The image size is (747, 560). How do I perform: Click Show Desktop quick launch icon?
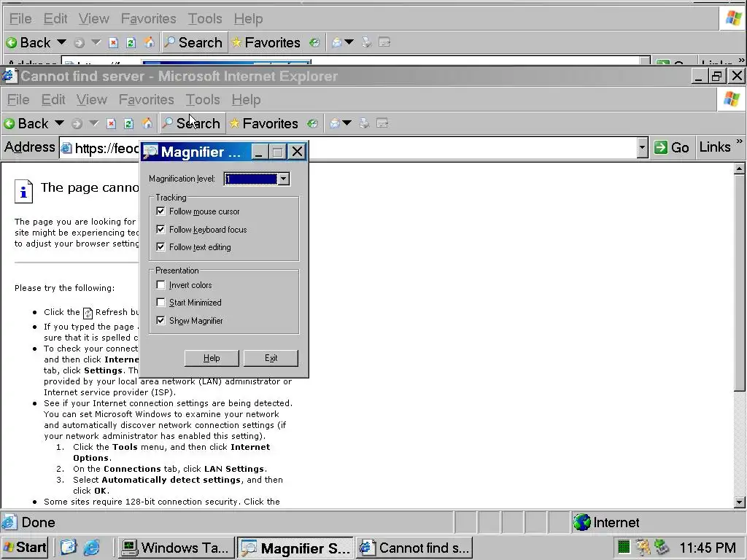coord(68,548)
